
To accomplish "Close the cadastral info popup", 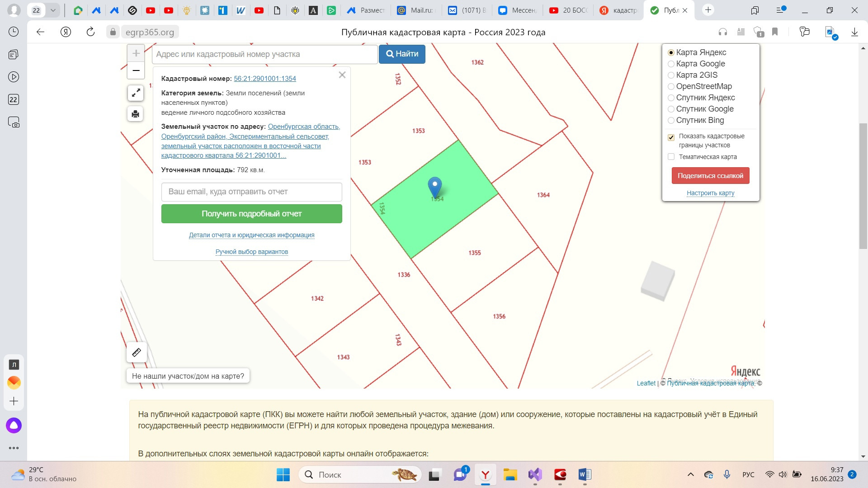I will 342,75.
